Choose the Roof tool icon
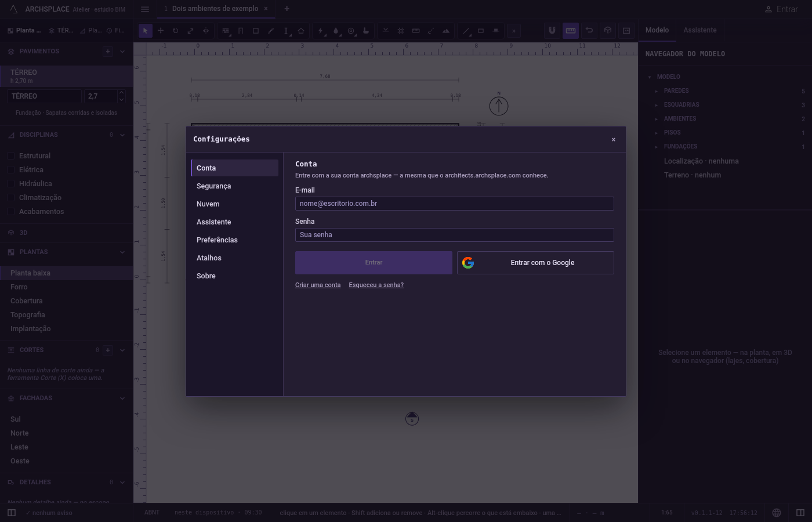This screenshot has width=812, height=522. click(301, 31)
